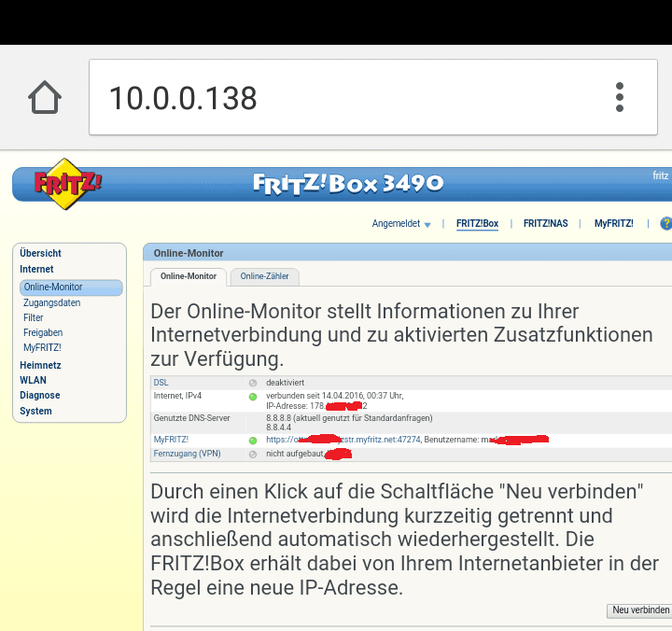Tap the browser home icon

(45, 97)
